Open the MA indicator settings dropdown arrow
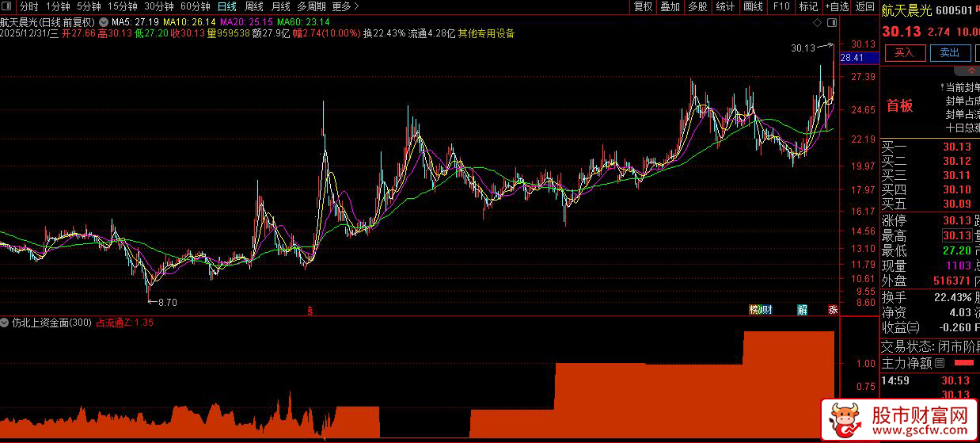Image resolution: width=980 pixels, height=443 pixels. pos(103,21)
